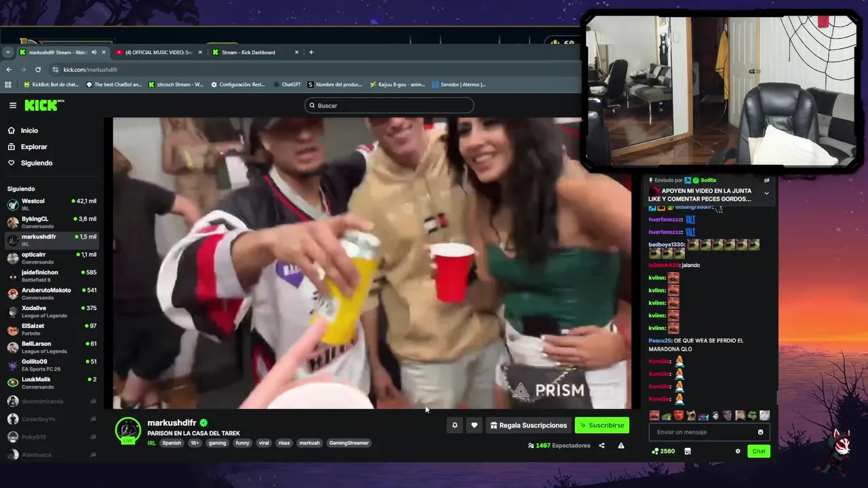Open LuukMalik channel in sidebar
Screen dimensions: 868x488
pos(52,382)
